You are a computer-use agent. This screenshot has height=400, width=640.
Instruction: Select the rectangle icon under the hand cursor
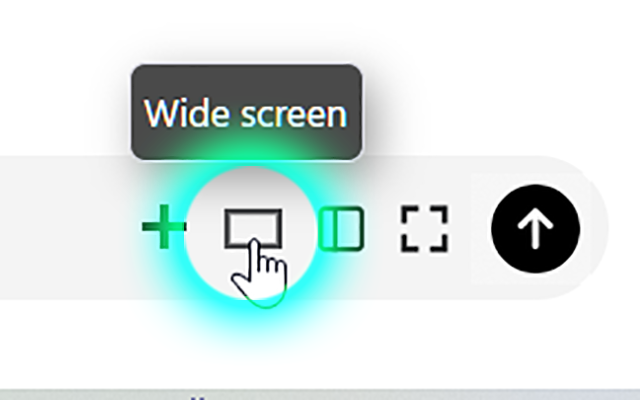tap(253, 229)
